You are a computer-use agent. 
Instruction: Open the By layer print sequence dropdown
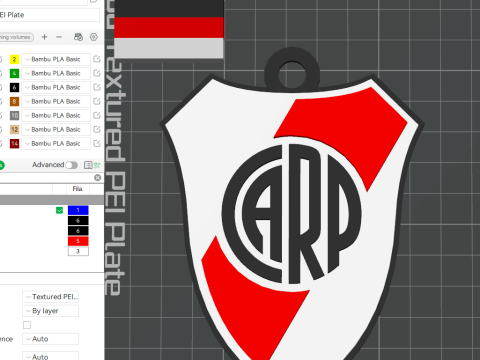point(51,311)
